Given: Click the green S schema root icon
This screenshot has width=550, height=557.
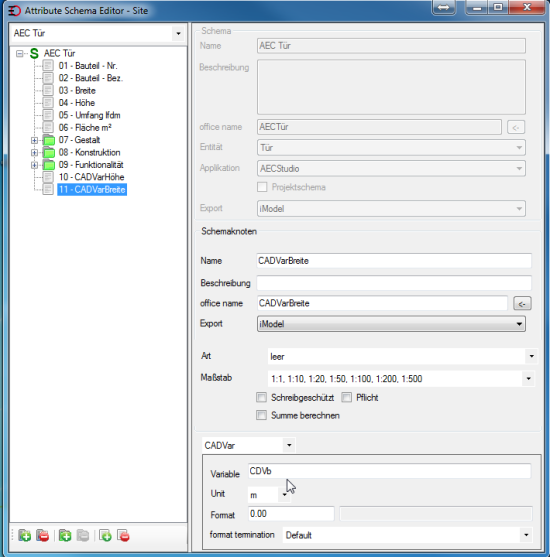Looking at the screenshot, I should 34,54.
